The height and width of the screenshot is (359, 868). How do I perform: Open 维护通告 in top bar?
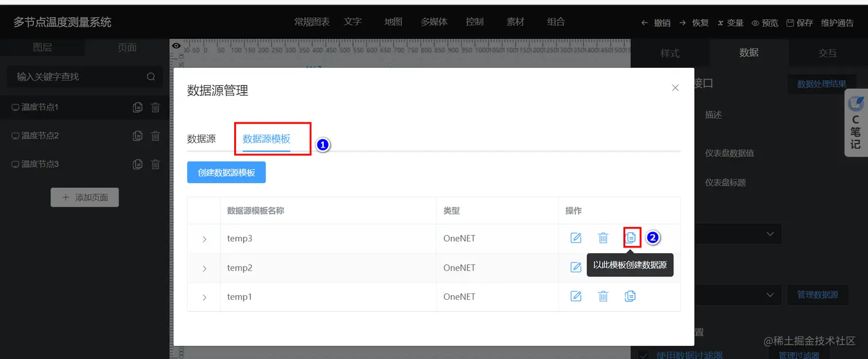click(x=838, y=23)
